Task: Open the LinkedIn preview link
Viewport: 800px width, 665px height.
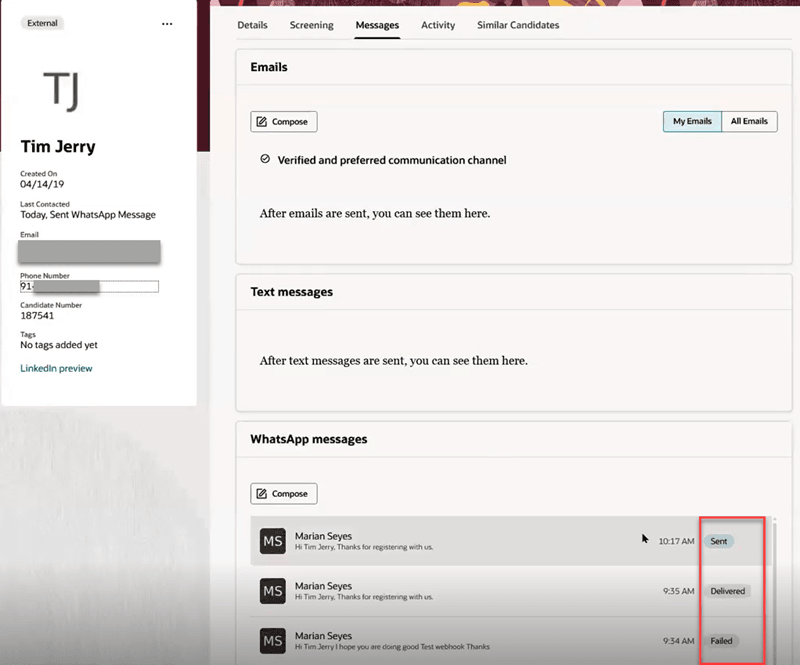Action: [x=56, y=368]
